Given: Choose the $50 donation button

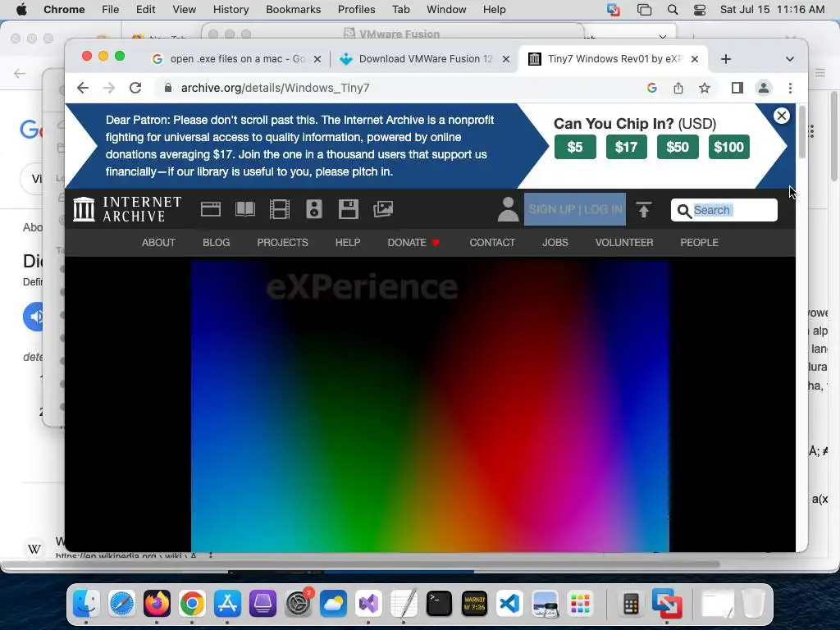Looking at the screenshot, I should [x=678, y=147].
